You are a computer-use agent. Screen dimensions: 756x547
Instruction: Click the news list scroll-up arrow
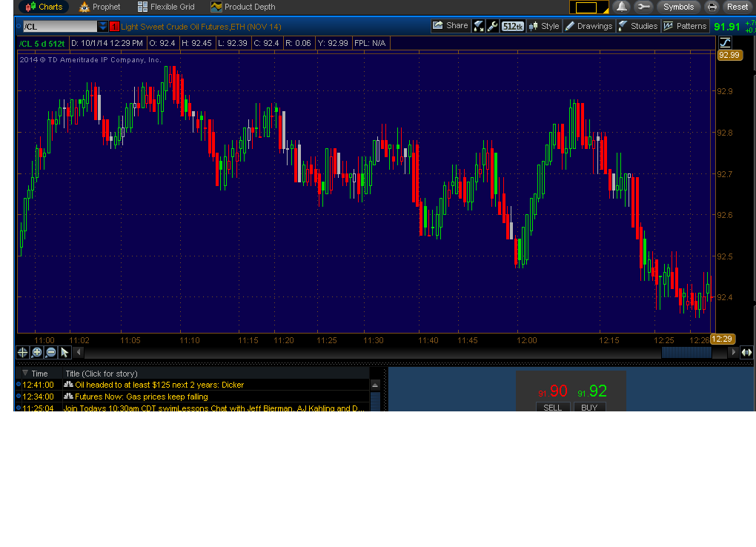coord(375,385)
